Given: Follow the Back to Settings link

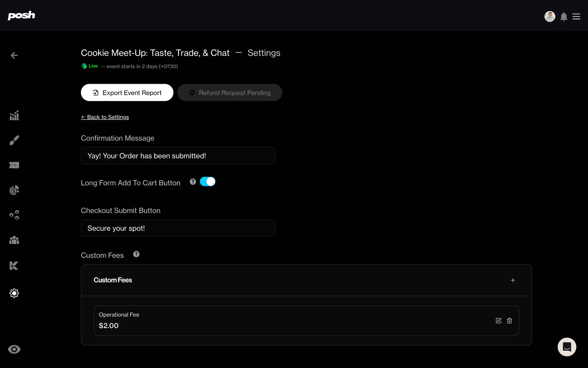Looking at the screenshot, I should coord(105,117).
